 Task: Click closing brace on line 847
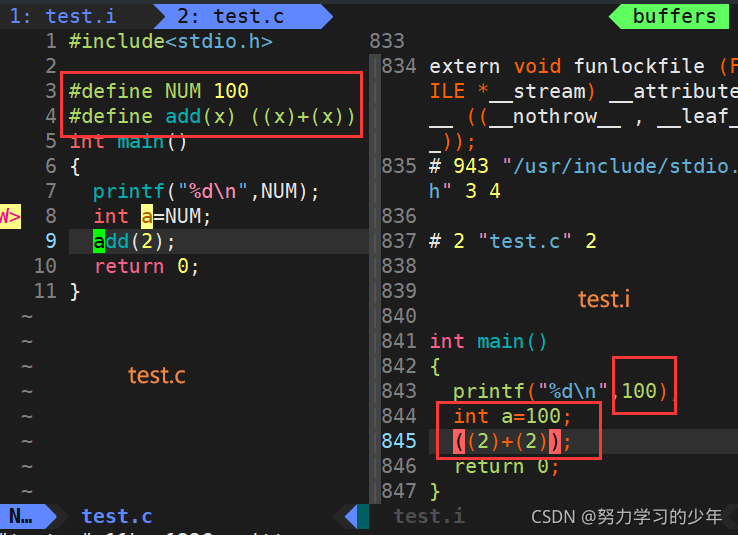click(435, 491)
